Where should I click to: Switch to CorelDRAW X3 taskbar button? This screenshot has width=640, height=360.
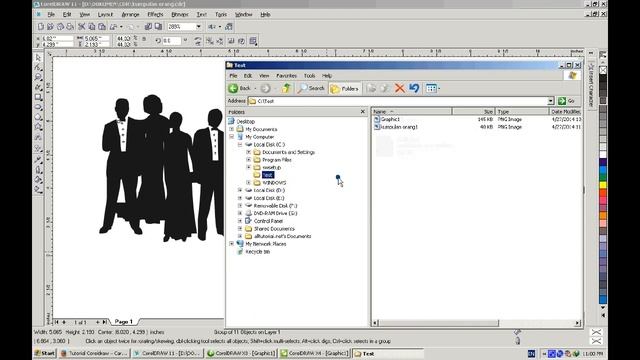coord(242,353)
